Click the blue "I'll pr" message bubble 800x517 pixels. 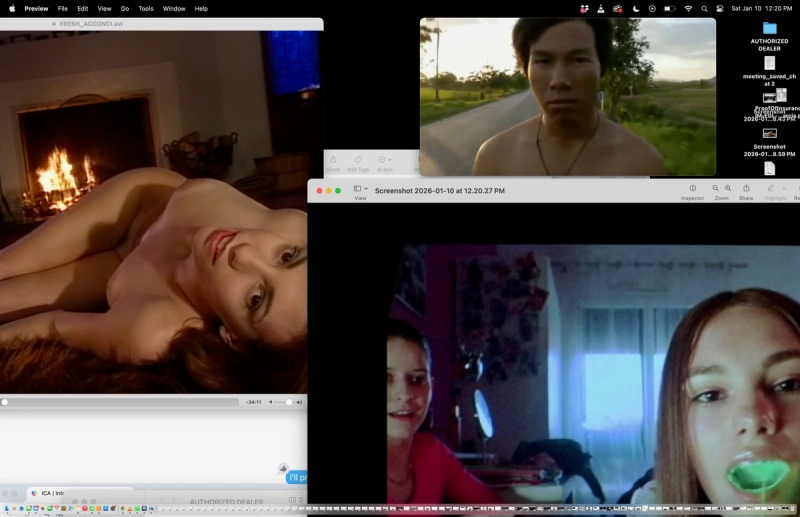(297, 477)
